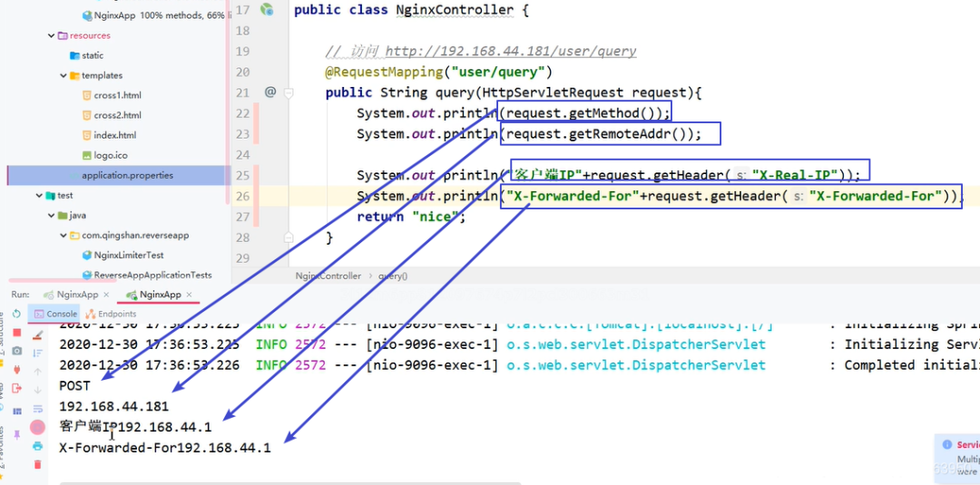Click the @RequestMapping annotation
This screenshot has height=485, width=980.
pos(439,72)
